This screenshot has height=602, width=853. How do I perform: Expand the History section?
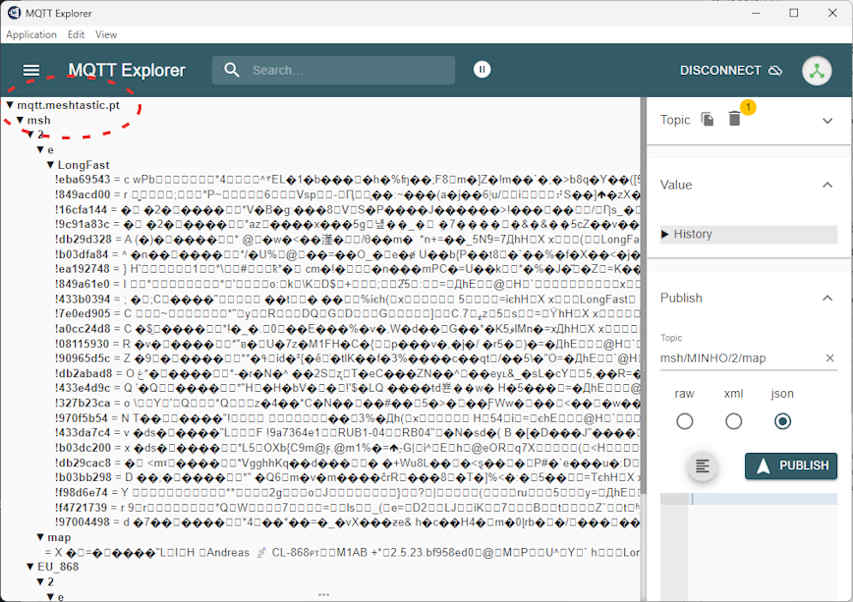point(749,234)
